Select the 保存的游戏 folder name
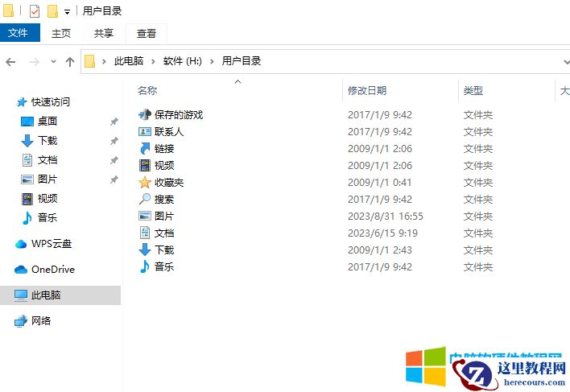This screenshot has width=570, height=392. [x=179, y=115]
